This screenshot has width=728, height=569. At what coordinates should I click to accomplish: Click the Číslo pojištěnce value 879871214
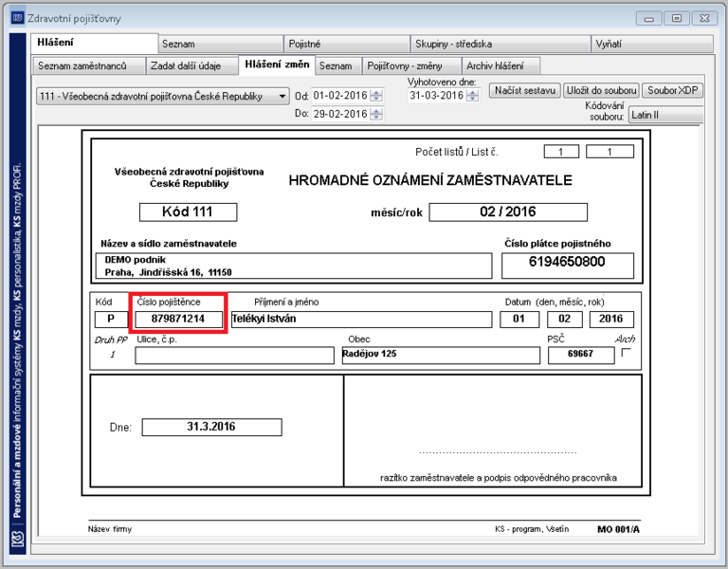click(179, 319)
